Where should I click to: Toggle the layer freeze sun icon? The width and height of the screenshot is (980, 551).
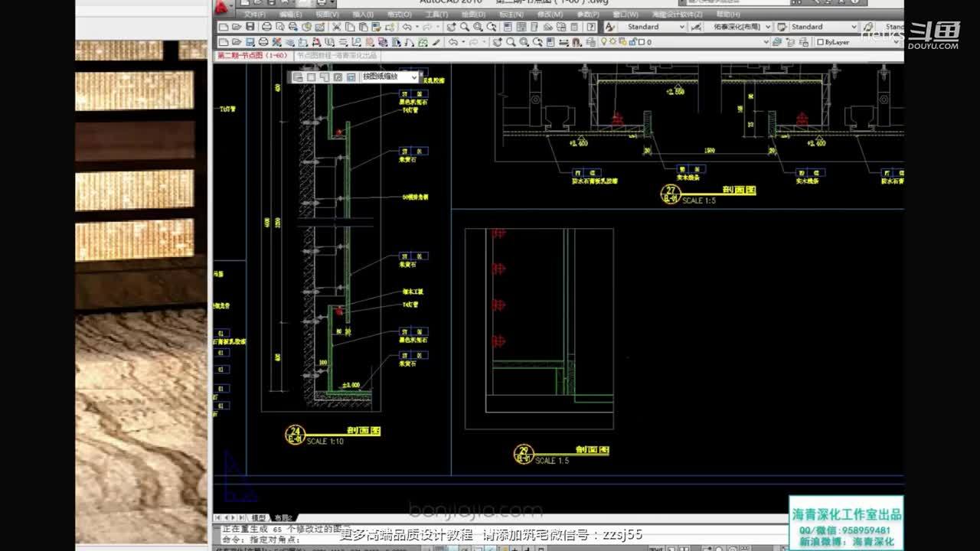coord(612,42)
